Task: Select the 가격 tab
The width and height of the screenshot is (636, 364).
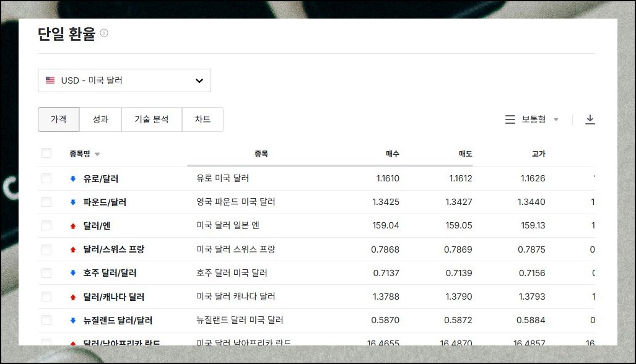Action: (x=58, y=119)
